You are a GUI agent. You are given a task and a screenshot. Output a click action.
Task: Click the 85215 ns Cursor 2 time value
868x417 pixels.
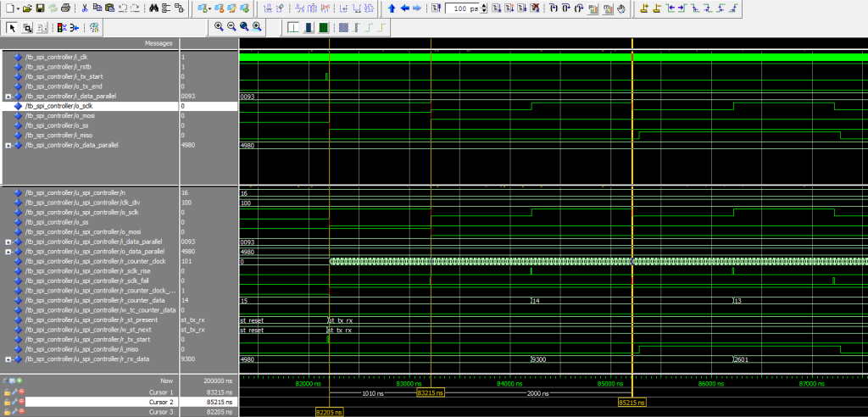tap(218, 402)
